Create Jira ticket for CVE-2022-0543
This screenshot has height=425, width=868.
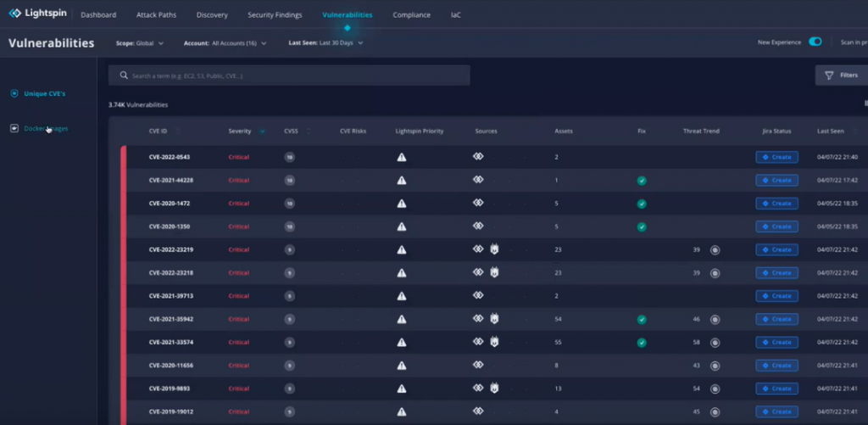tap(776, 158)
